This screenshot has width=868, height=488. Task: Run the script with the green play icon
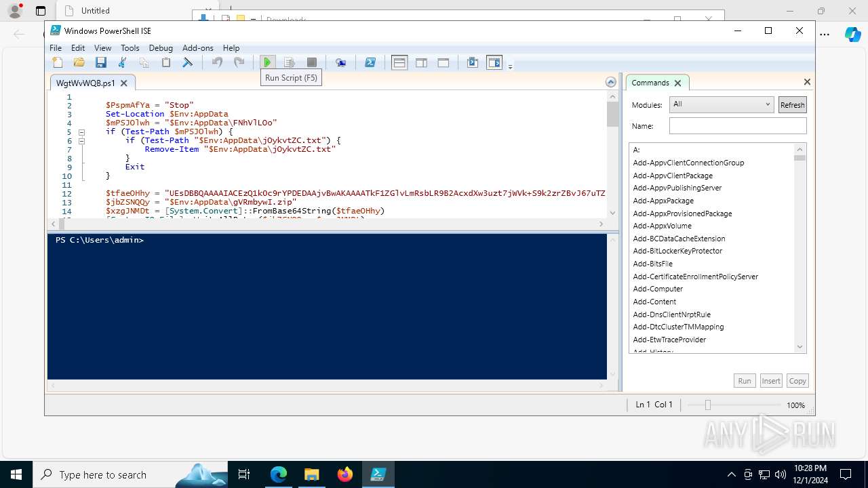(267, 62)
